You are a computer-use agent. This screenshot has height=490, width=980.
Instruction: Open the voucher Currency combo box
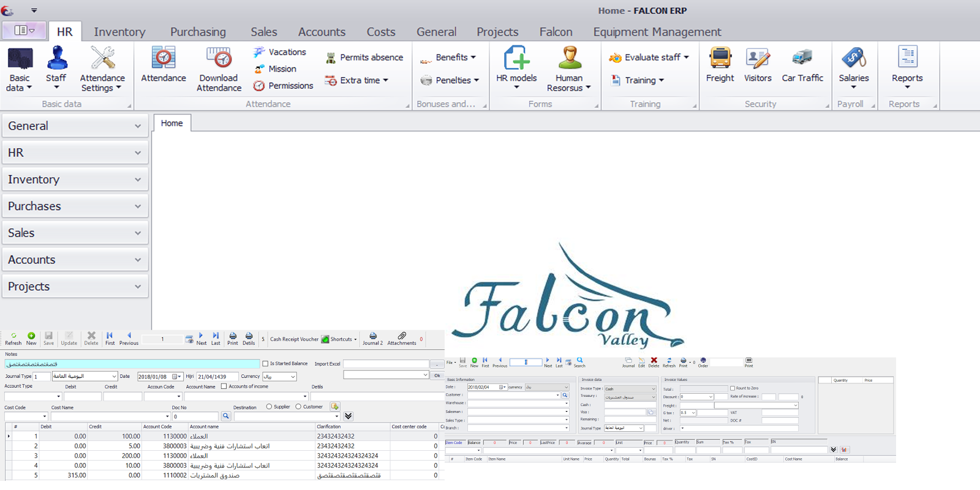[279, 377]
